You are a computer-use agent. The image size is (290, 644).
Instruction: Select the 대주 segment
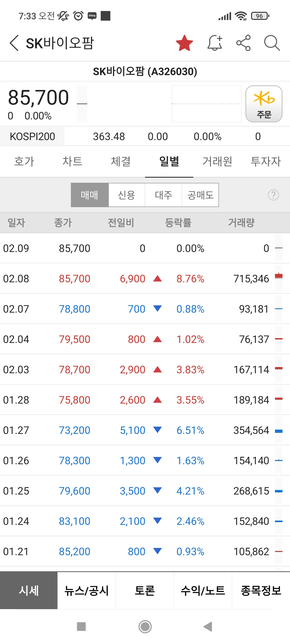(164, 195)
